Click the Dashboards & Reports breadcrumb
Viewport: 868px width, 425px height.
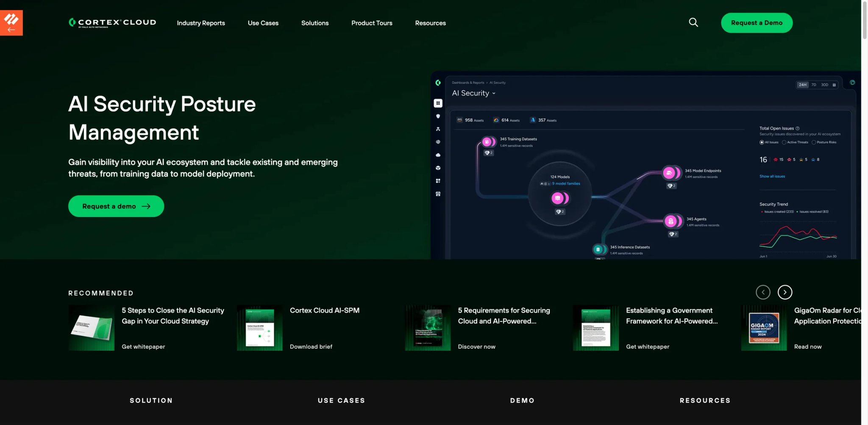click(468, 83)
